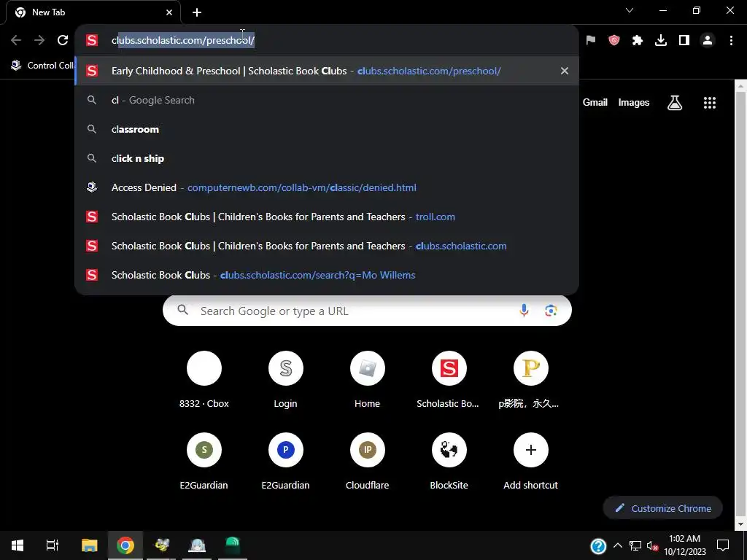Select 'cl - Google Search' suggestion

(x=327, y=100)
